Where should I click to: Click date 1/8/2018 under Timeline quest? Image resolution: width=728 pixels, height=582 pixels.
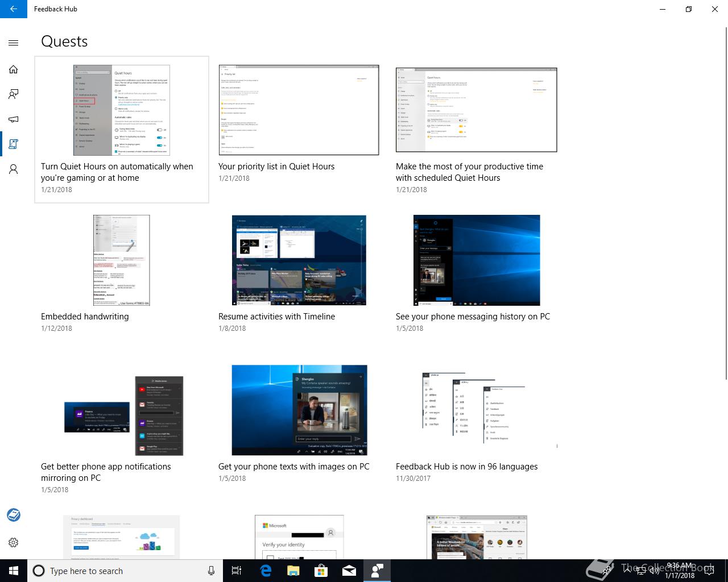pos(232,329)
